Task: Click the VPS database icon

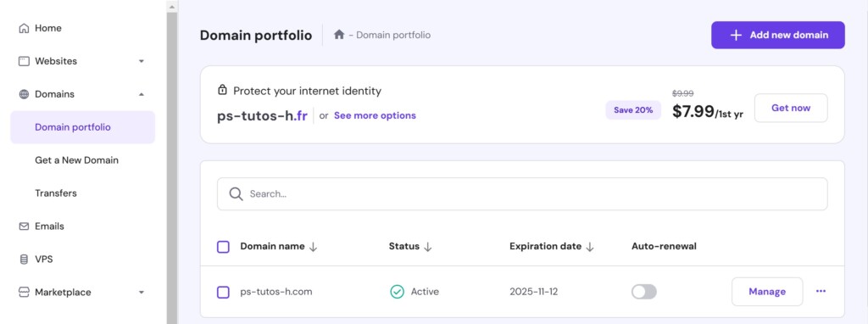Action: pyautogui.click(x=24, y=260)
